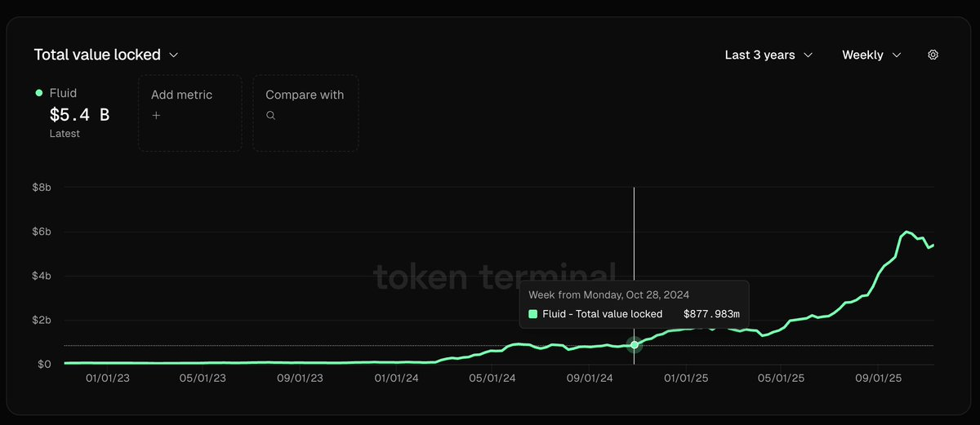Viewport: 980px width, 425px height.
Task: Click the Add metric box
Action: coord(189,113)
